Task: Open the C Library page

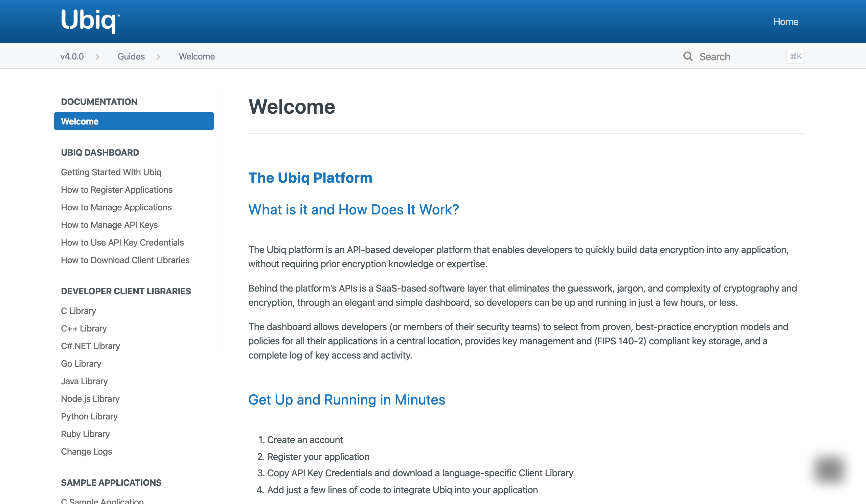Action: point(78,311)
